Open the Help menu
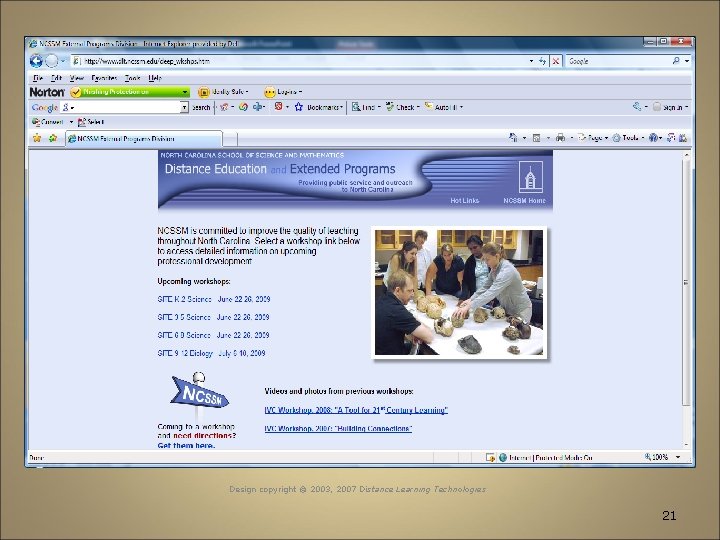 [155, 78]
